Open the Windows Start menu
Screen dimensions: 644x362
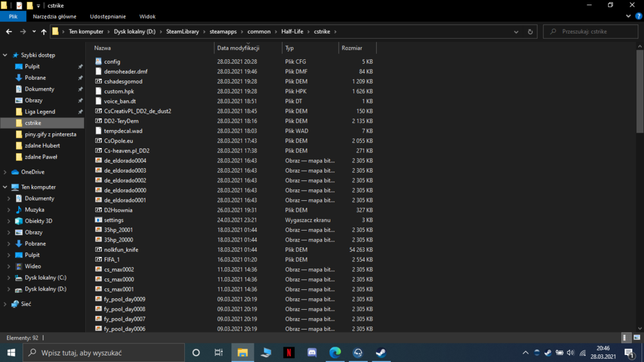[11, 352]
